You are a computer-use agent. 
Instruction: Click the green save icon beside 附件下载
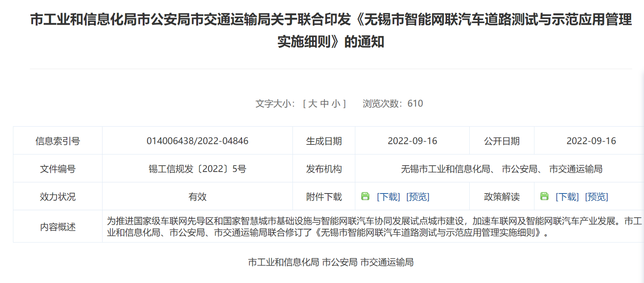point(365,196)
